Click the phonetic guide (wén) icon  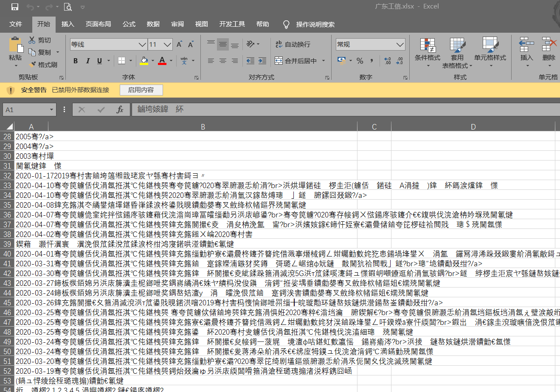point(184,61)
